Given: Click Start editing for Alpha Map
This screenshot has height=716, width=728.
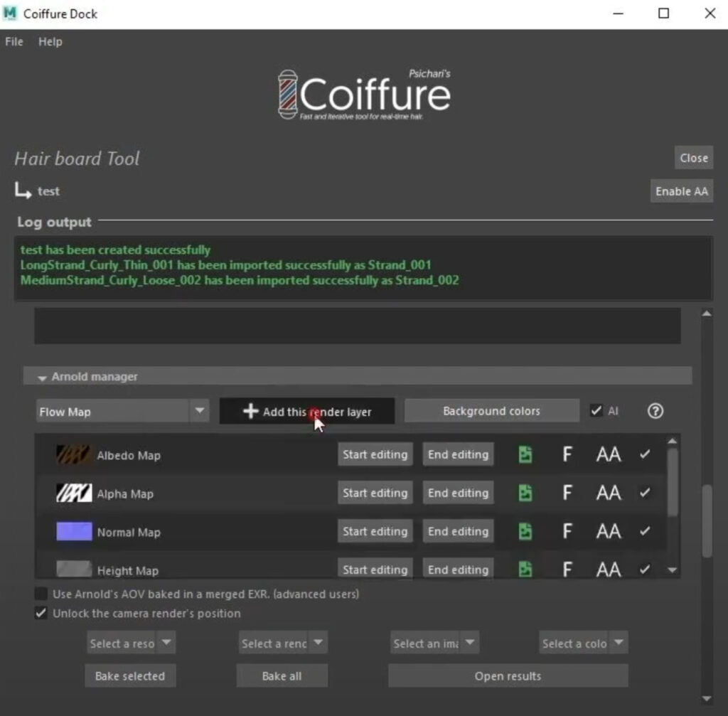Looking at the screenshot, I should coord(375,493).
